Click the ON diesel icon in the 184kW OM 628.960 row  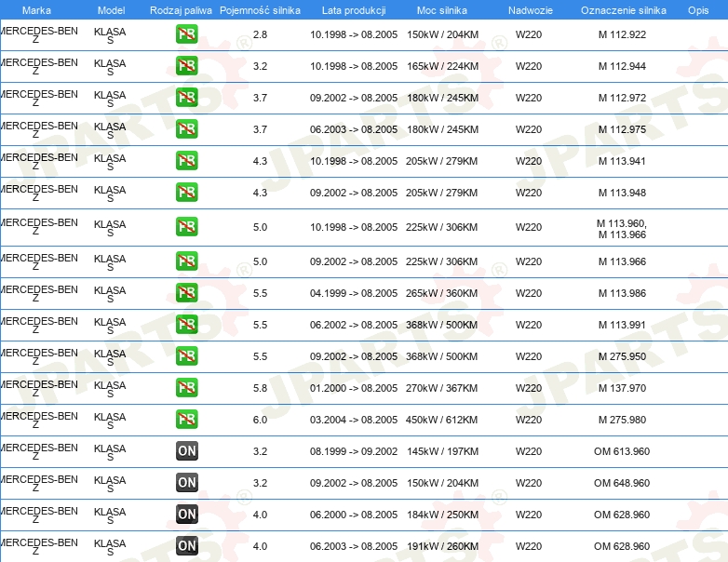pyautogui.click(x=186, y=514)
